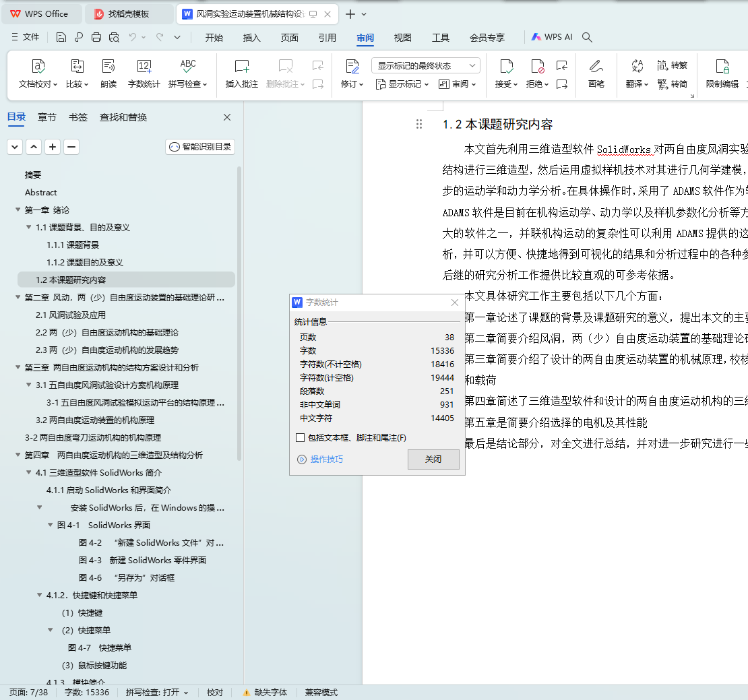Open 审阅 pane dropdown in ribbon

point(457,84)
